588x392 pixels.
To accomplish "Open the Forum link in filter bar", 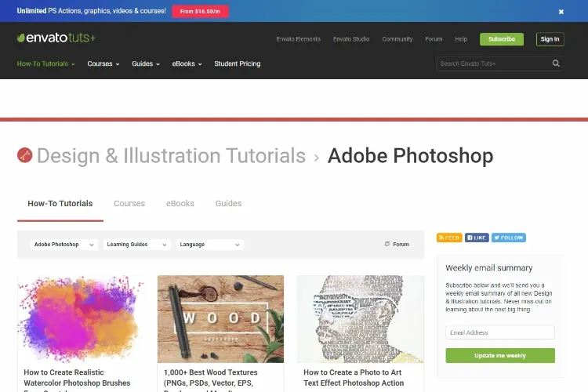I will pyautogui.click(x=397, y=244).
